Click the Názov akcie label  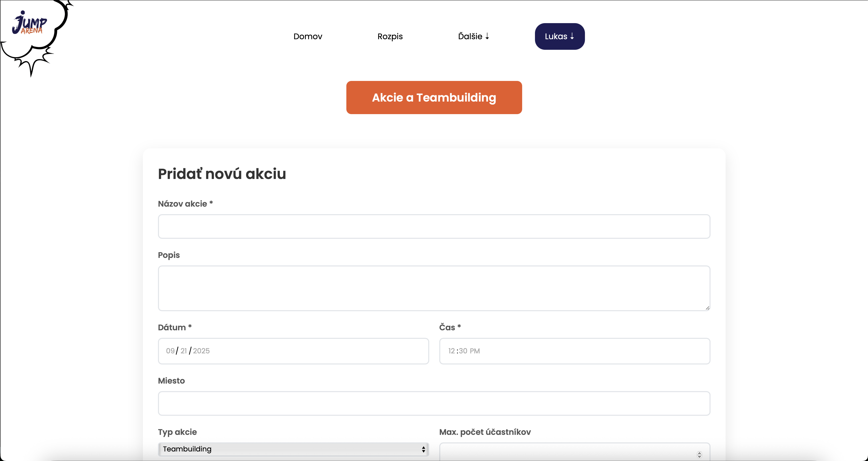click(x=185, y=204)
